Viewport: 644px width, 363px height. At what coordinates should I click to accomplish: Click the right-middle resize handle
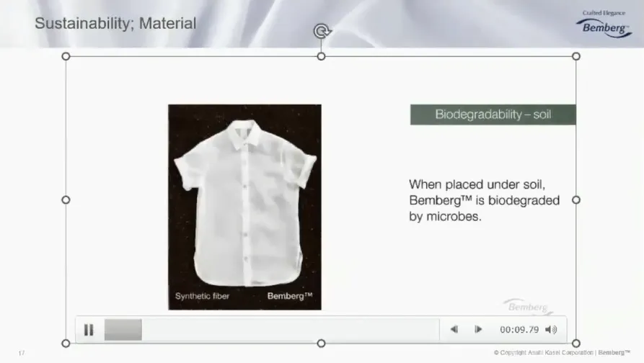tap(576, 200)
